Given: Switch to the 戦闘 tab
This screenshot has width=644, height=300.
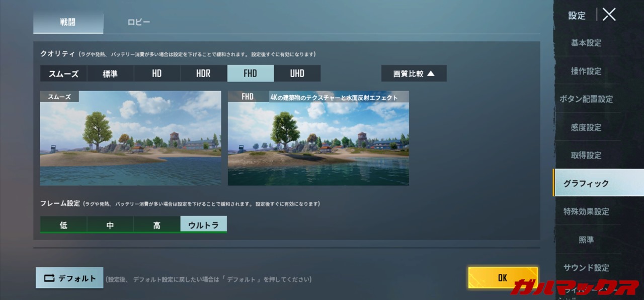Looking at the screenshot, I should click(x=68, y=22).
